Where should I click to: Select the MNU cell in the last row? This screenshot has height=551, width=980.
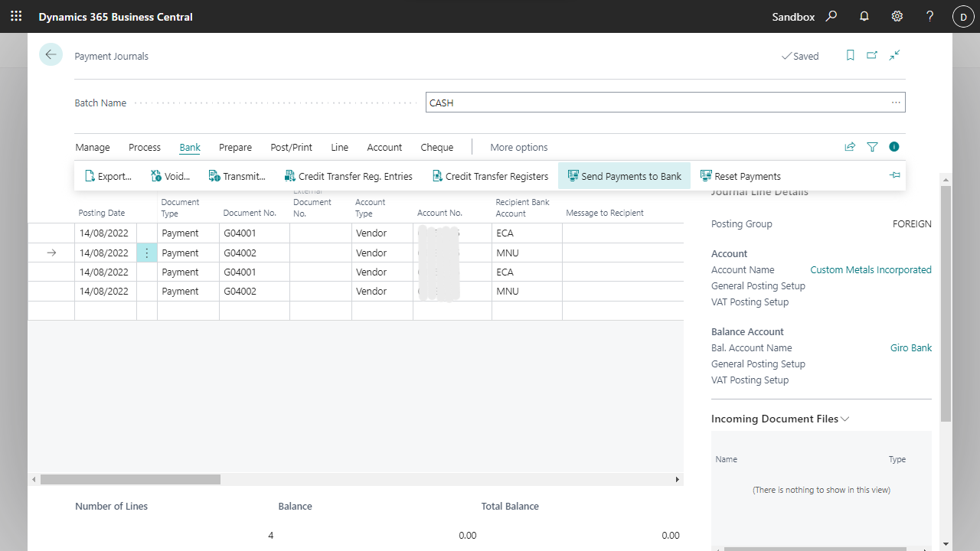pos(527,291)
